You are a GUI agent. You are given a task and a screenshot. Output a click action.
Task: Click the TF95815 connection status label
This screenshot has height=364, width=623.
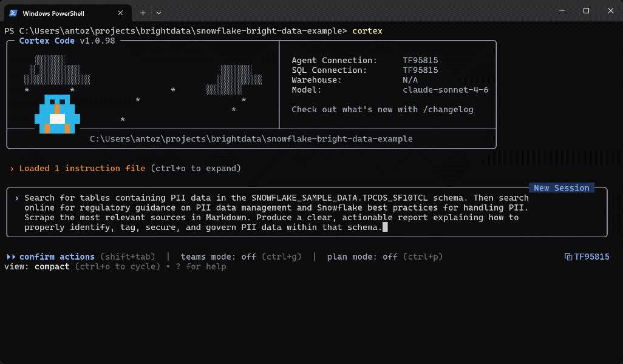(x=591, y=257)
